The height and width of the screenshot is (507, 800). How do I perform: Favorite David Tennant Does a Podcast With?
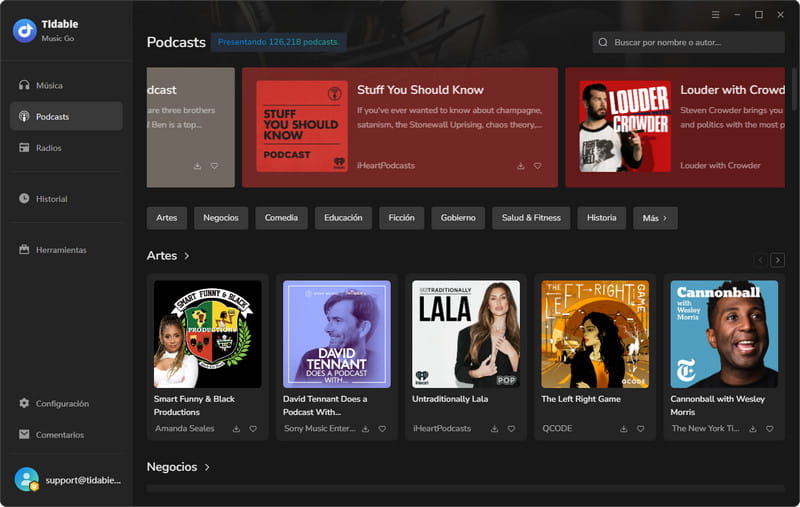(x=382, y=429)
